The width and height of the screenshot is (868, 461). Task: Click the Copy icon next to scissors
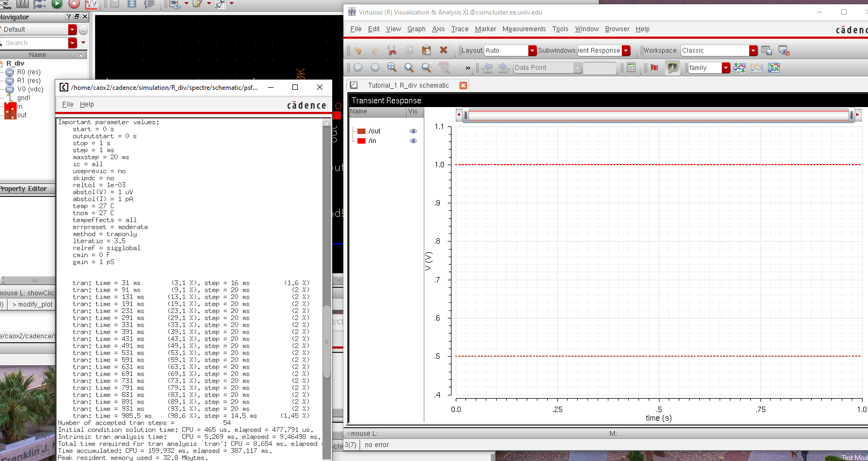pos(410,51)
